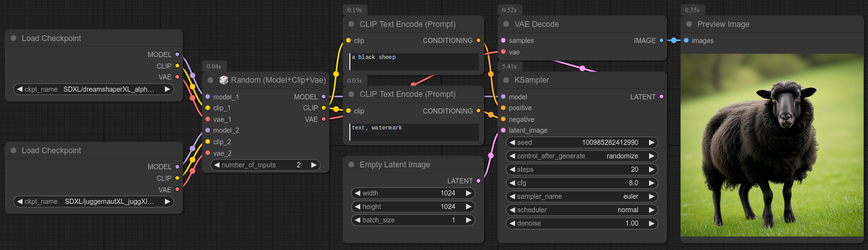Image resolution: width=868 pixels, height=250 pixels.
Task: Click the seed value field
Action: point(582,142)
